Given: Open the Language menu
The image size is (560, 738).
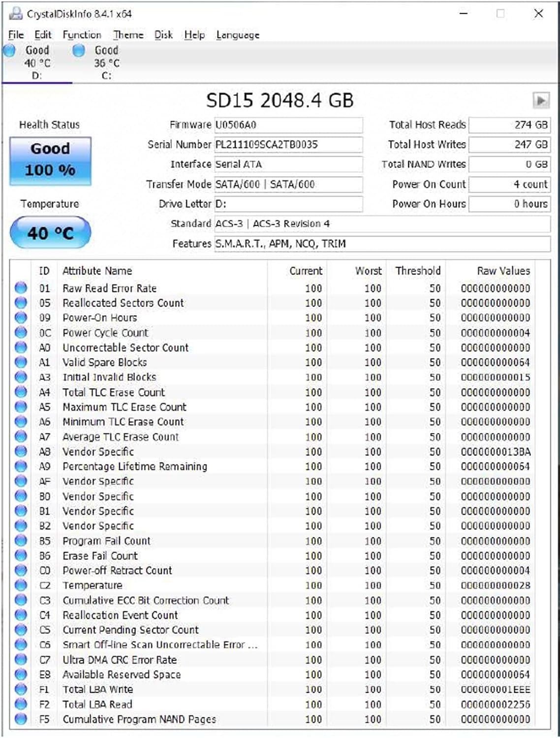Looking at the screenshot, I should 238,35.
